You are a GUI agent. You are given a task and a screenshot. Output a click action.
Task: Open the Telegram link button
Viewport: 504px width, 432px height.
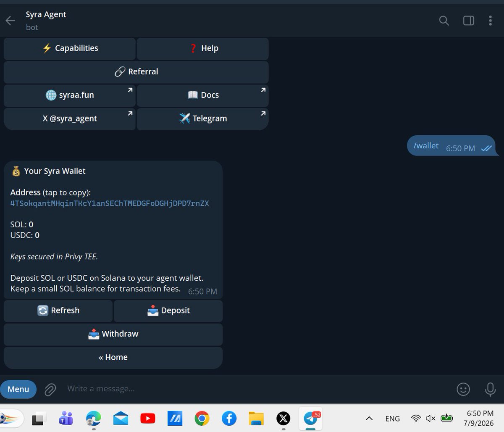[202, 119]
